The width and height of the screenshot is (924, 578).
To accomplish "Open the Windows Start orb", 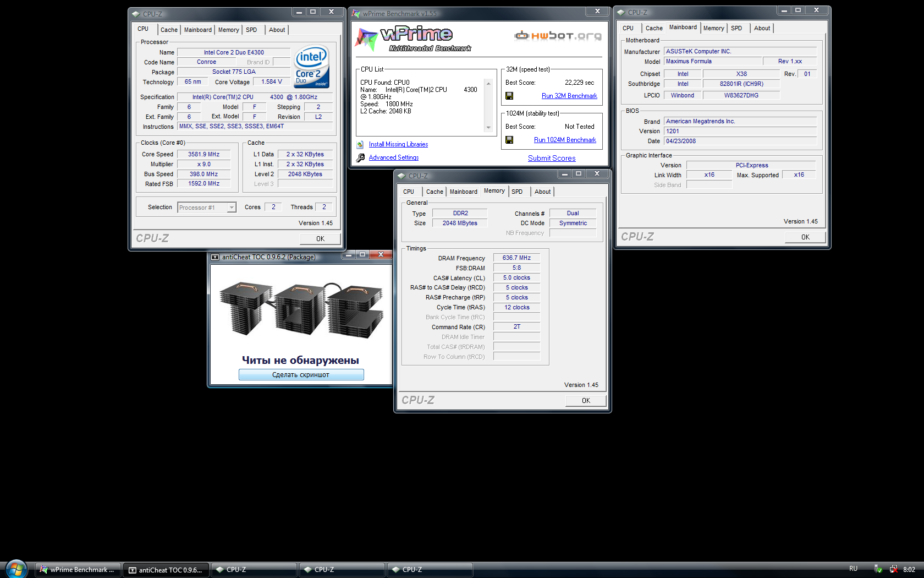I will tap(16, 569).
